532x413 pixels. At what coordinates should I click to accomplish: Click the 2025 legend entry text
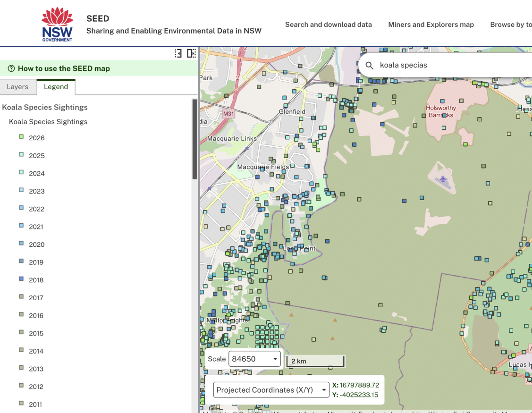pyautogui.click(x=37, y=156)
